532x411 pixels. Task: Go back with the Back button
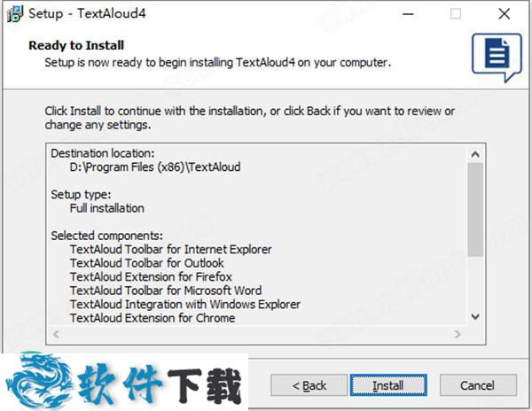pyautogui.click(x=309, y=385)
